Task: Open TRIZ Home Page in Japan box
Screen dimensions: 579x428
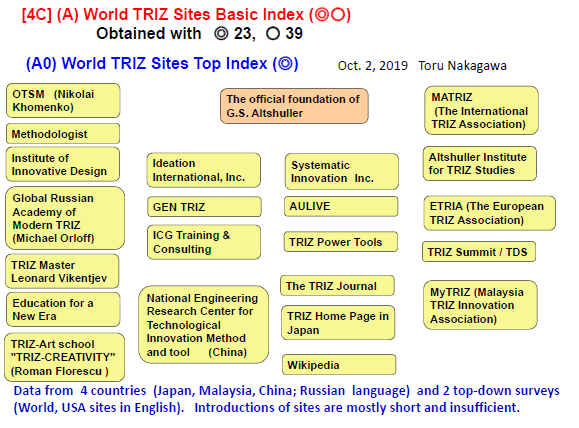Action: click(x=338, y=322)
